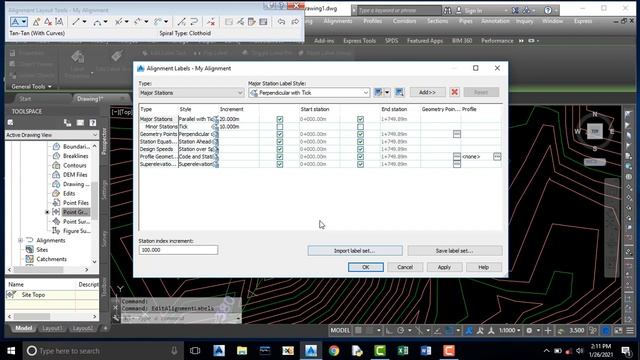The image size is (640, 360).
Task: Switch to the Model layout tab
Action: (24, 328)
